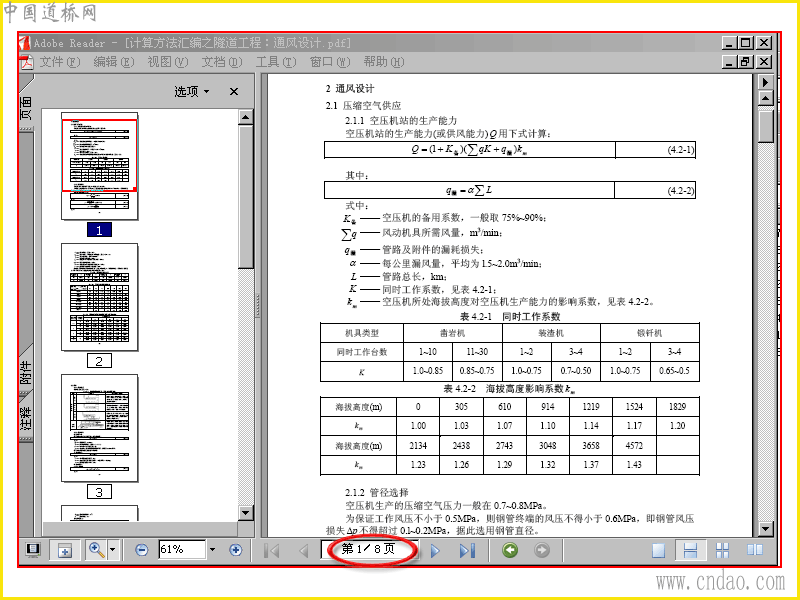Switch to the 附件 side tab
This screenshot has width=800, height=600.
26,373
